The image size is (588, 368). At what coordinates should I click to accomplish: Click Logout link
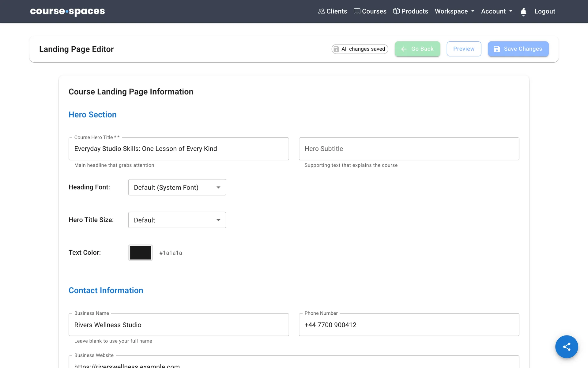(x=545, y=11)
